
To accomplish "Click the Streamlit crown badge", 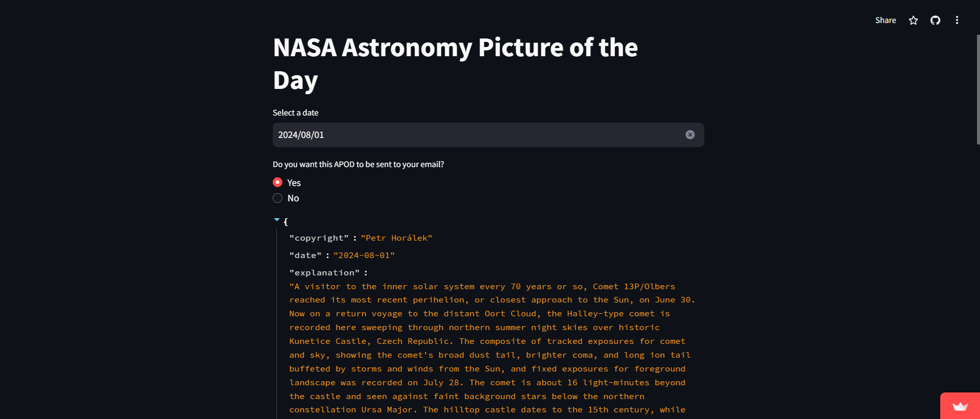I will [x=960, y=406].
